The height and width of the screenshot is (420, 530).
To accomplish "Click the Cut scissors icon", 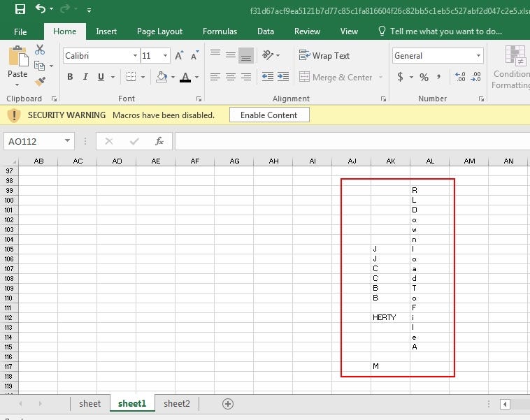I will [40, 50].
